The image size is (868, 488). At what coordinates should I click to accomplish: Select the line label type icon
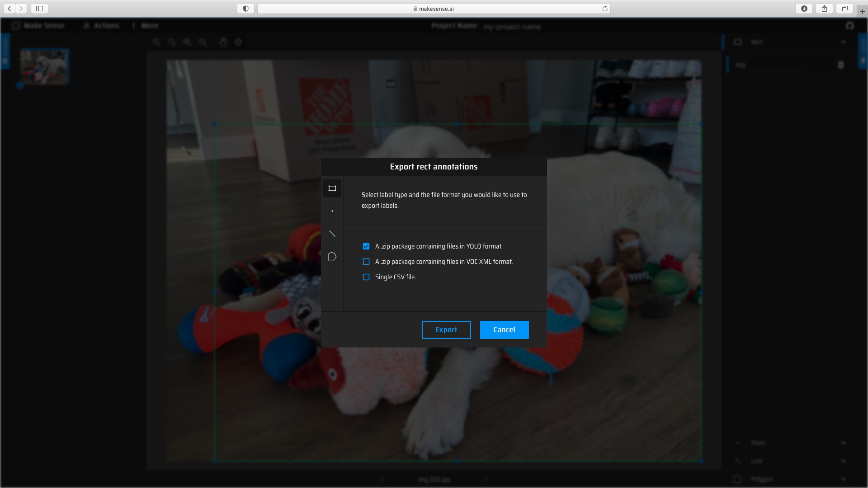point(332,234)
